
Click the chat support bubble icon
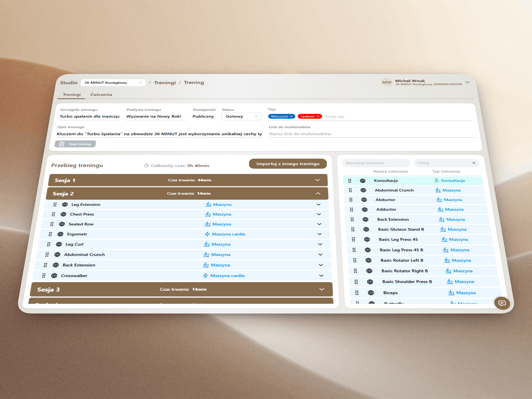(502, 303)
